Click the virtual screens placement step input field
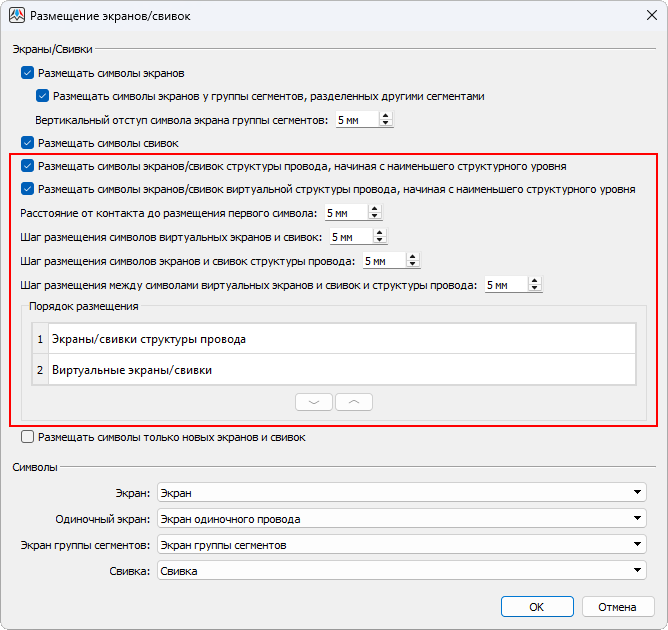 (348, 237)
